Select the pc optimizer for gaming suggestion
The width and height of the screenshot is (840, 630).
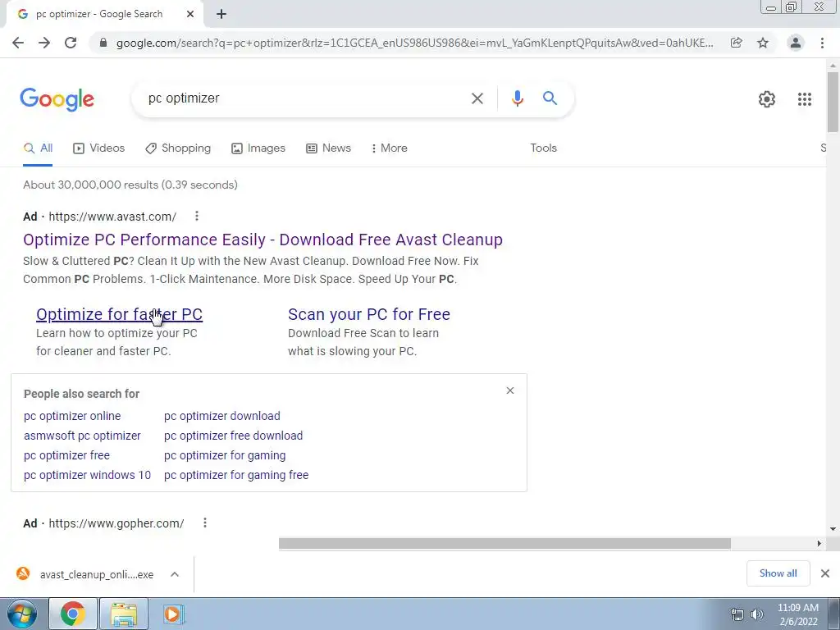point(225,456)
